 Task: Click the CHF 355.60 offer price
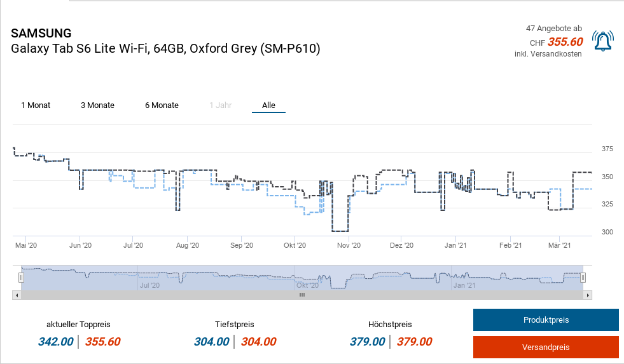tap(565, 42)
